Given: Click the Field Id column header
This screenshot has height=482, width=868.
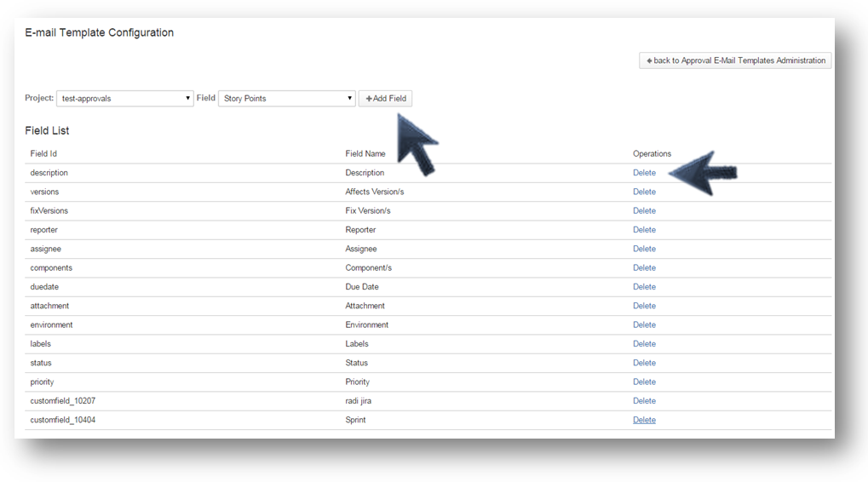Looking at the screenshot, I should pos(43,154).
